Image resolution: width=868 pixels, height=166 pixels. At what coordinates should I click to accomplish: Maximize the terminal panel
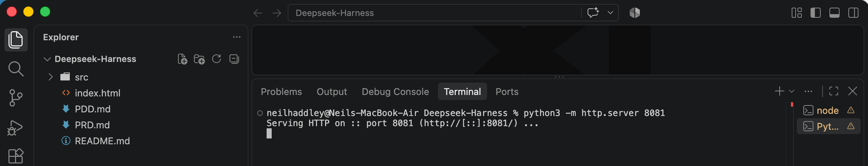coord(834,91)
